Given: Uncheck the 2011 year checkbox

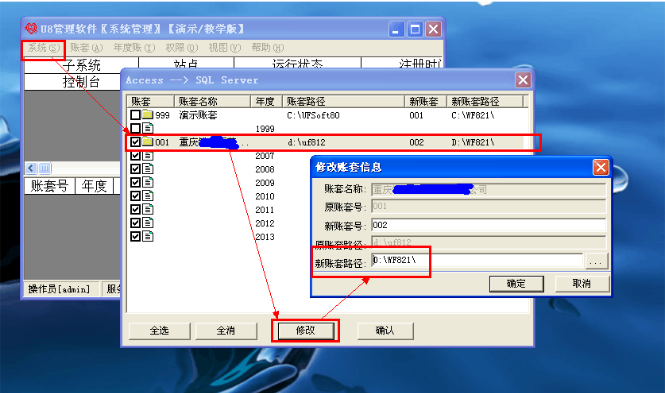Looking at the screenshot, I should 135,209.
